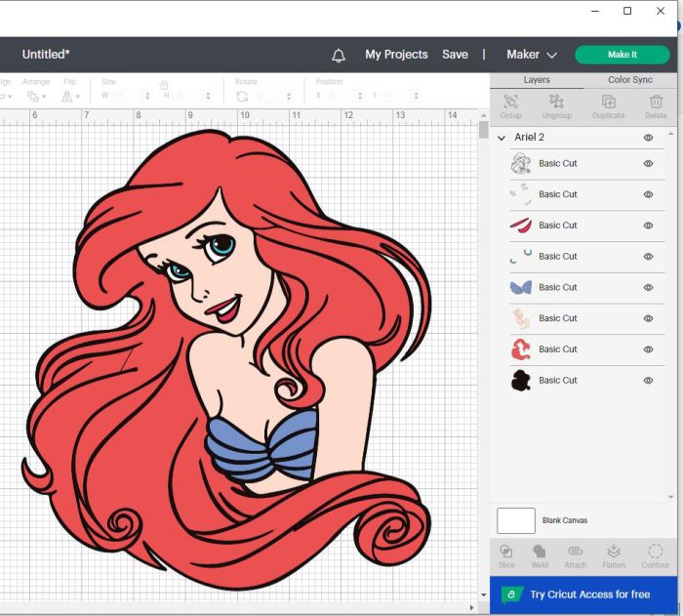Switch to the Color Sync tab
This screenshot has height=616, width=683.
pyautogui.click(x=630, y=80)
